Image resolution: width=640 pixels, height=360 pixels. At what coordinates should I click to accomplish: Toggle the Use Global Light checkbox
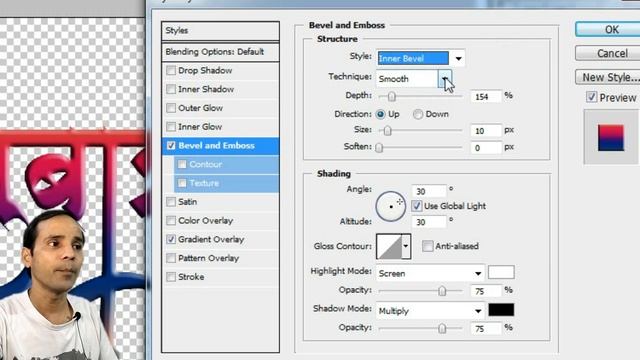pos(416,206)
